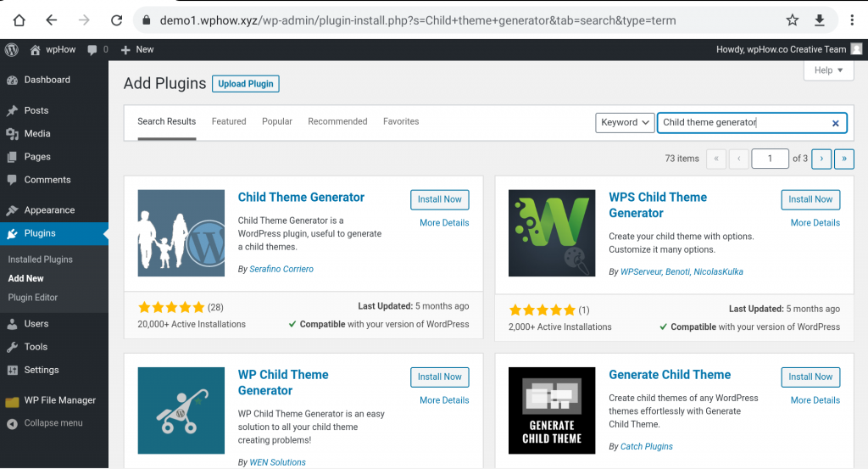Viewport: 868px width, 469px height.
Task: Open WP Child Theme Generator title
Action: pyautogui.click(x=283, y=382)
